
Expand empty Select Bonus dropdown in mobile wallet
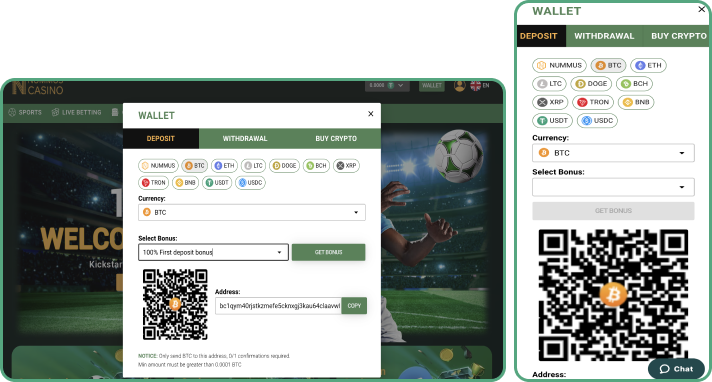click(x=613, y=187)
